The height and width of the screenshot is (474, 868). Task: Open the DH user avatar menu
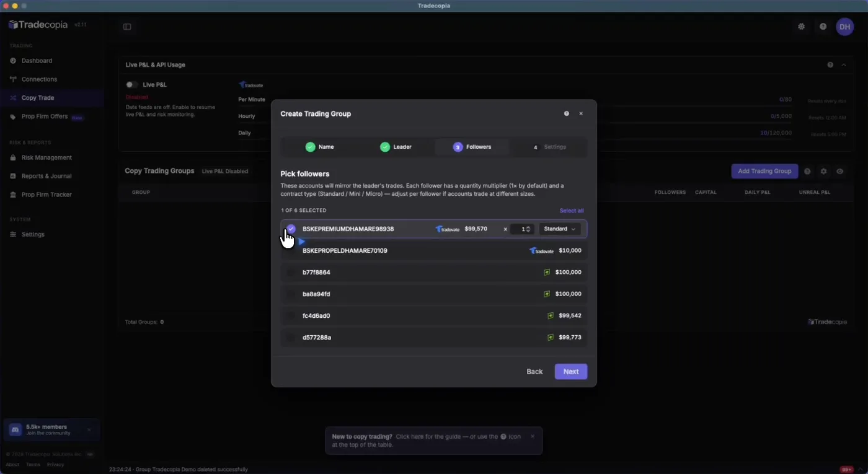pos(844,27)
